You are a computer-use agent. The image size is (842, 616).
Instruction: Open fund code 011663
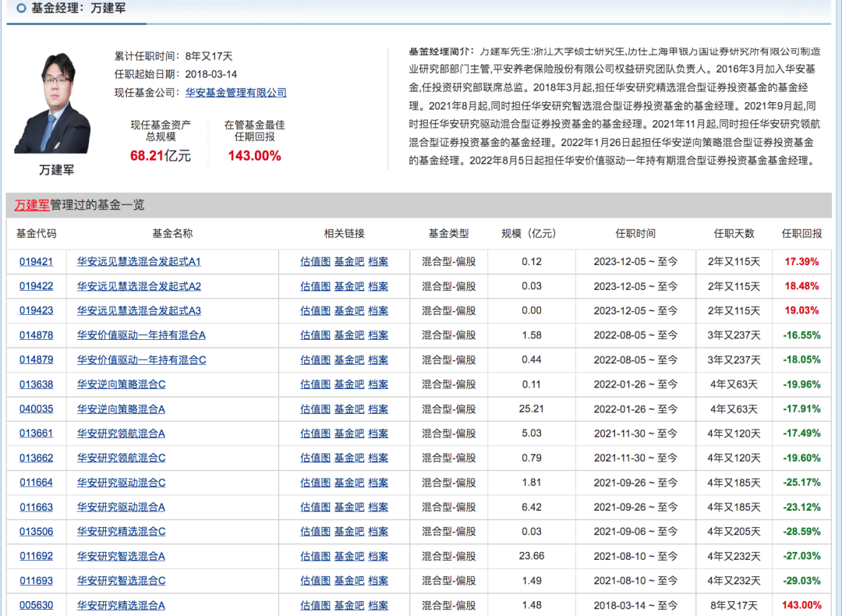(x=36, y=507)
